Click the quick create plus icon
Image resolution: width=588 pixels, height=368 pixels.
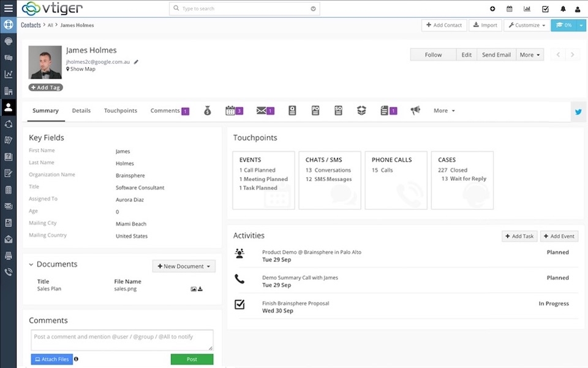pos(492,9)
